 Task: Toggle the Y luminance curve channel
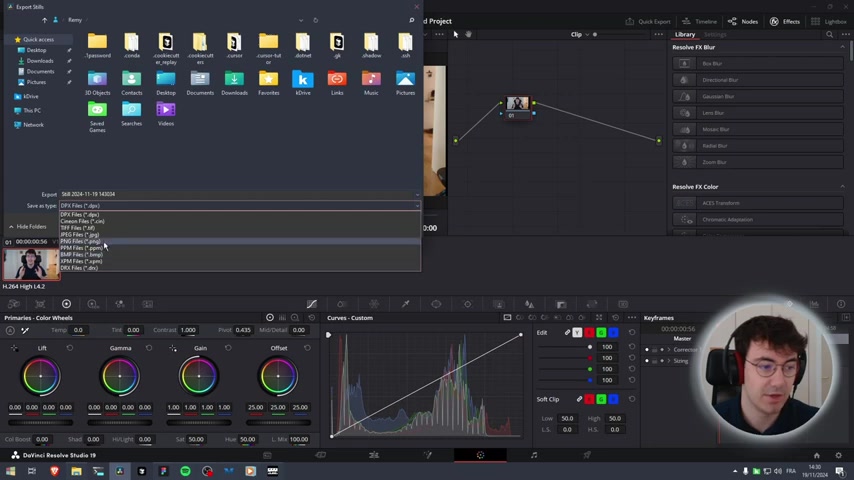pos(577,332)
